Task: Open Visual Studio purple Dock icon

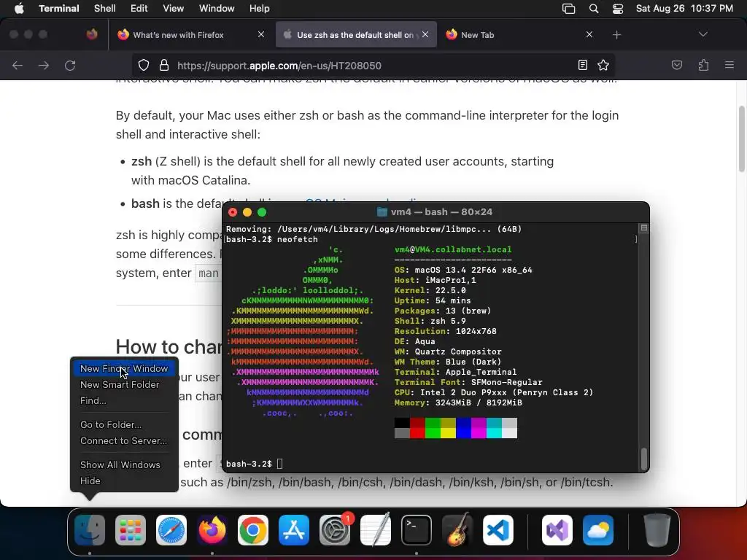Action: [557, 530]
